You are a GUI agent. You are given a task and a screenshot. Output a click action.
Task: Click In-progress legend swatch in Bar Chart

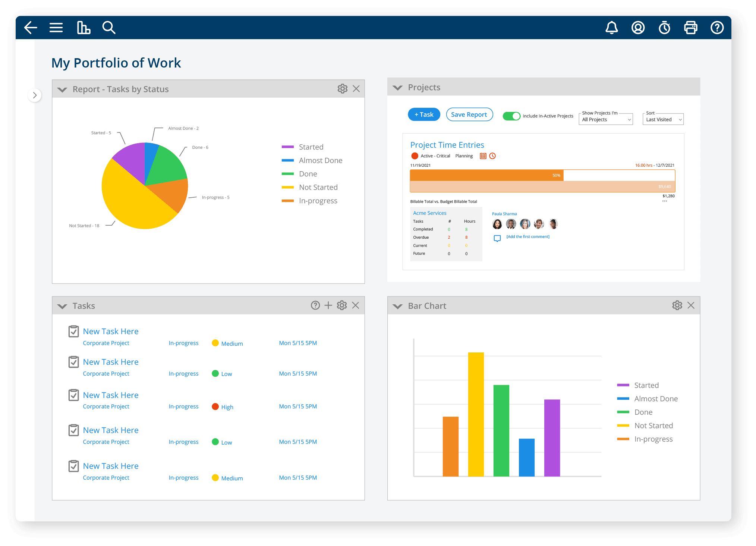623,439
